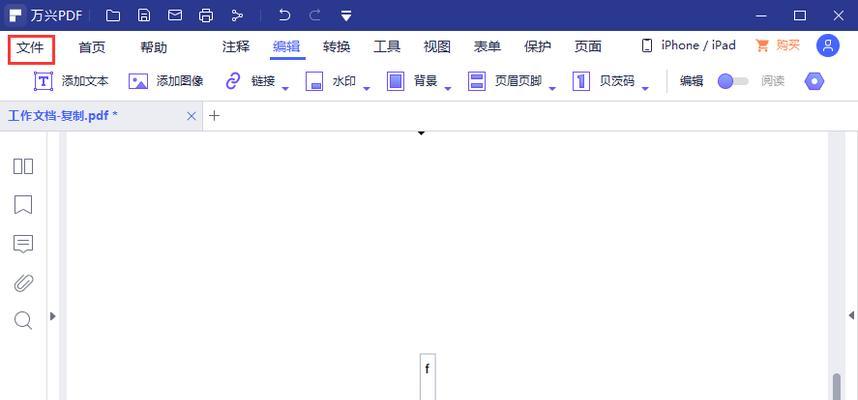
Task: Expand the 页眉页脚 dropdown arrow
Action: coord(552,88)
